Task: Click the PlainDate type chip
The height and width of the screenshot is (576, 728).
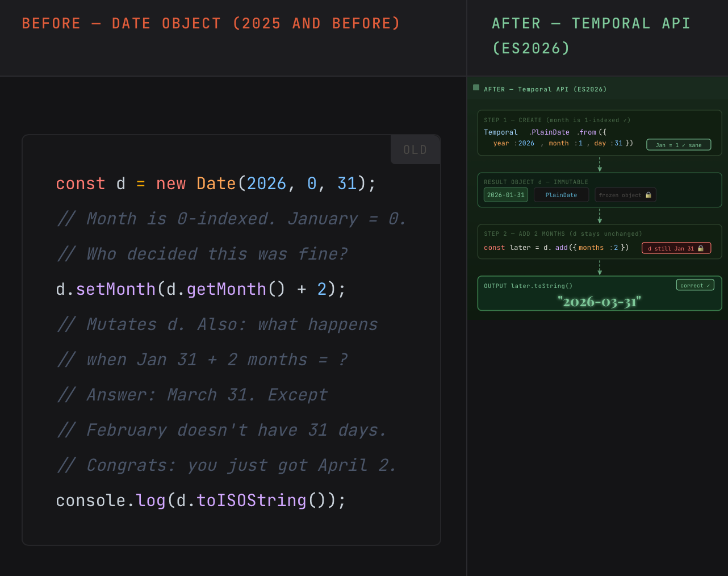Action: point(561,195)
